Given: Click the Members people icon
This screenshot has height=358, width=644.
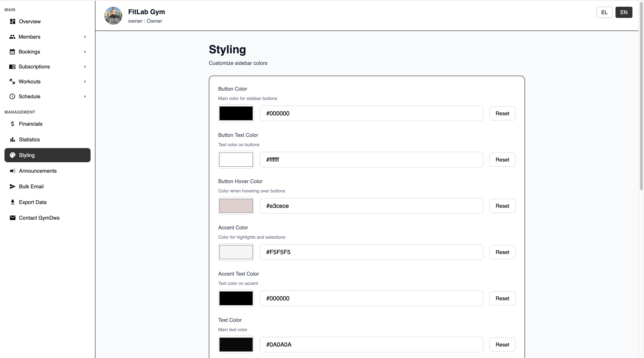Looking at the screenshot, I should point(12,37).
